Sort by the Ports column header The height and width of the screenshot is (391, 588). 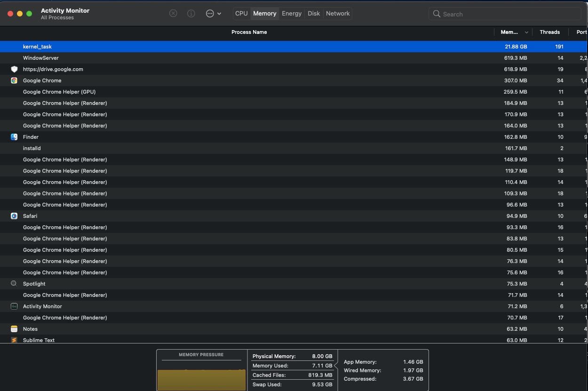(x=582, y=32)
